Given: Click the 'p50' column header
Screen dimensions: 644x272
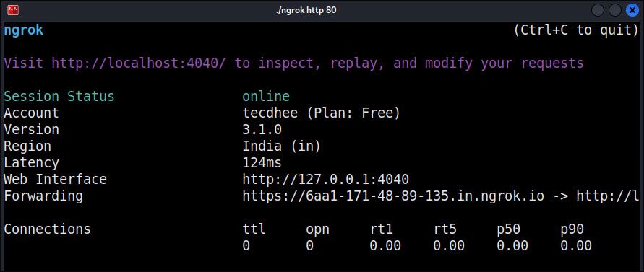Looking at the screenshot, I should [508, 229].
